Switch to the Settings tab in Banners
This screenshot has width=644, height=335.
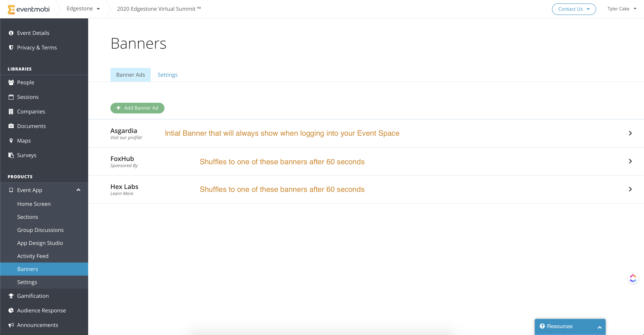click(168, 75)
